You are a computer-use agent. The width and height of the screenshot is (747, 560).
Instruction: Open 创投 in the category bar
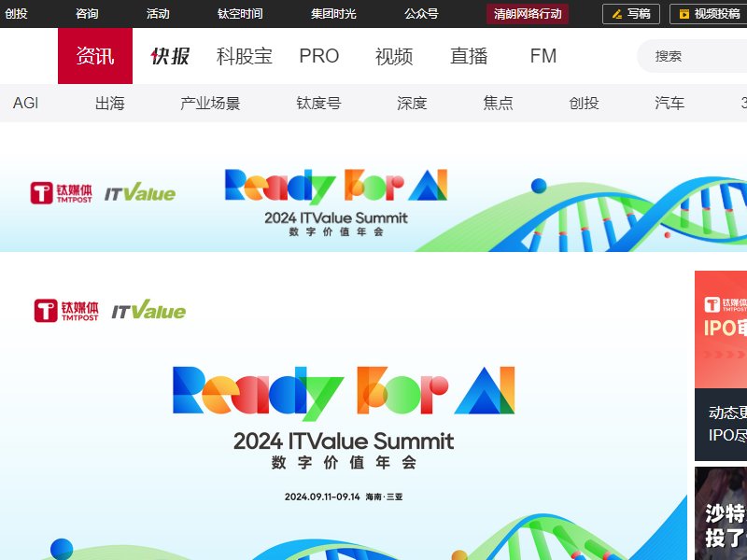pyautogui.click(x=584, y=103)
